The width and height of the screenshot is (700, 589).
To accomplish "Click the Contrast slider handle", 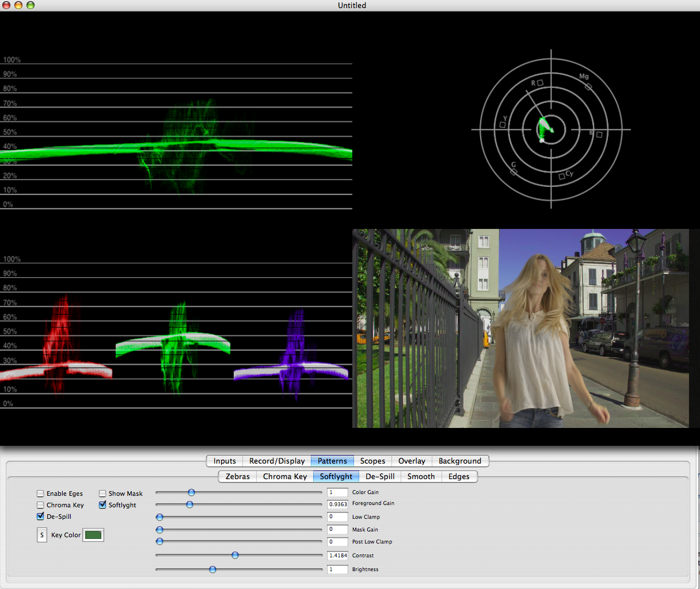I will [x=235, y=555].
